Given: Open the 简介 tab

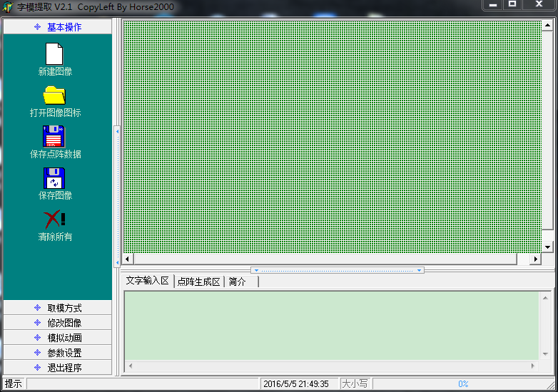Looking at the screenshot, I should 238,282.
